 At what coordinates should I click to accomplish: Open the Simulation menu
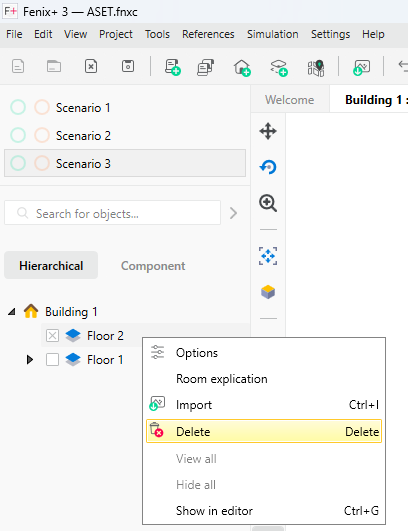273,34
